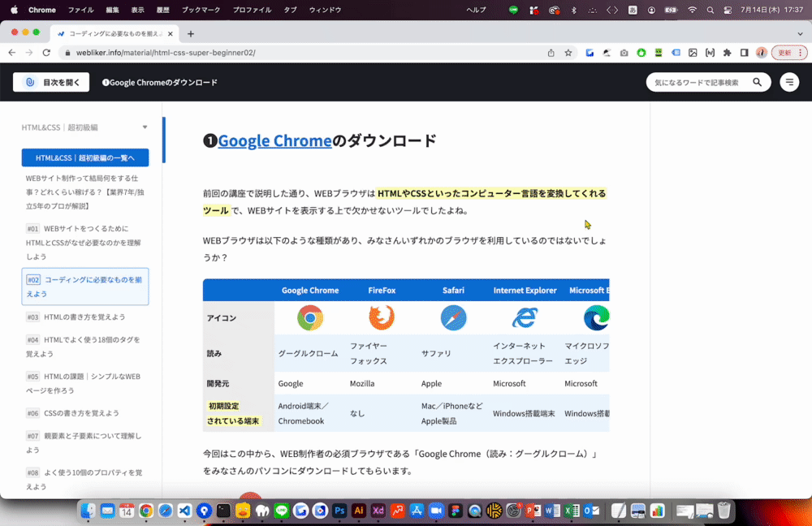
Task: Click the FireFox icon in browser table
Action: point(382,318)
